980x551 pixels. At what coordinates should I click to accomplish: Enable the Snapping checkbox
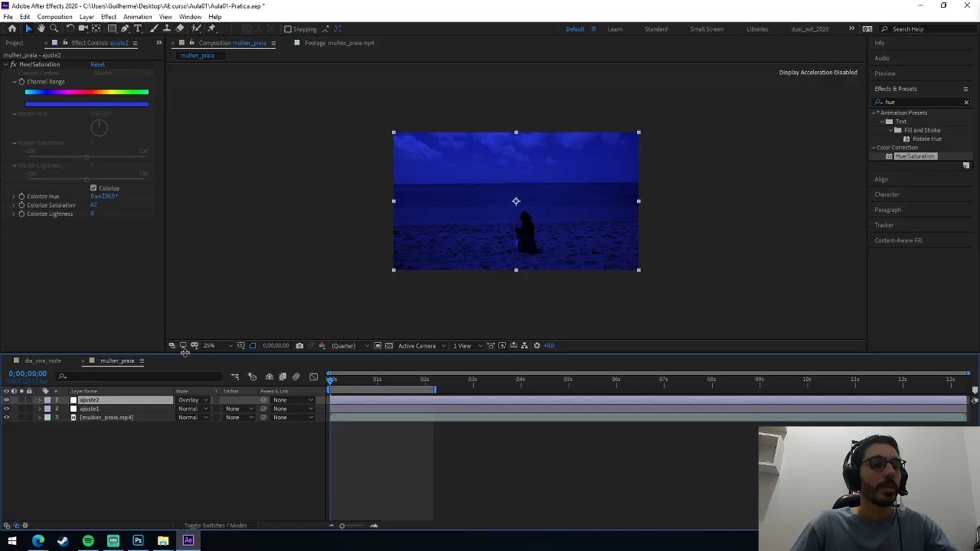(x=288, y=29)
